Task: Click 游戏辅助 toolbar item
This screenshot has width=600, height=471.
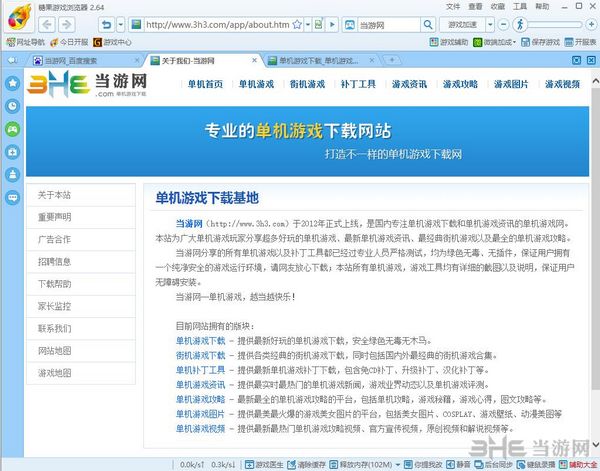Action: click(x=449, y=42)
